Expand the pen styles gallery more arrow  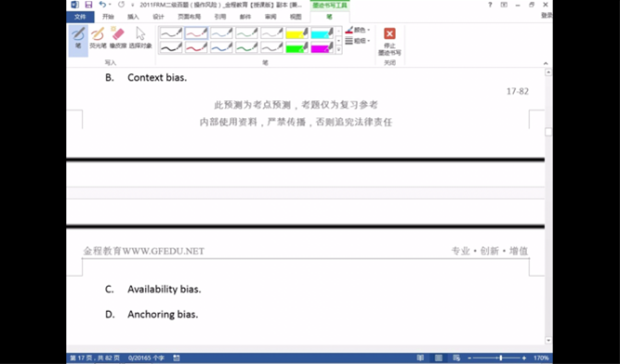point(338,50)
